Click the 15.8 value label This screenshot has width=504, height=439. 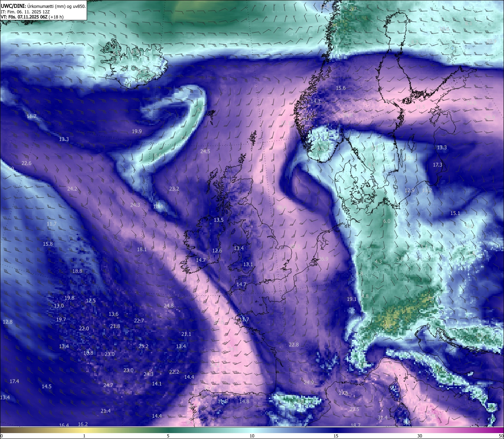tap(48, 244)
